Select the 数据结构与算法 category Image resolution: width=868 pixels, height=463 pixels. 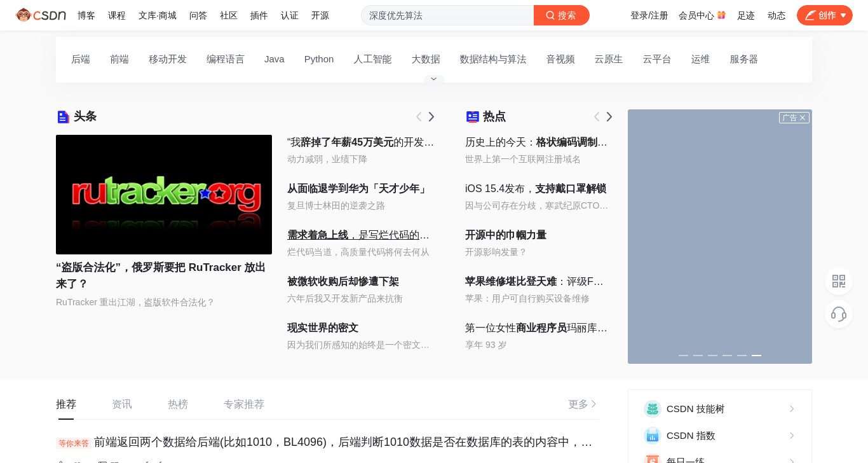coord(493,59)
